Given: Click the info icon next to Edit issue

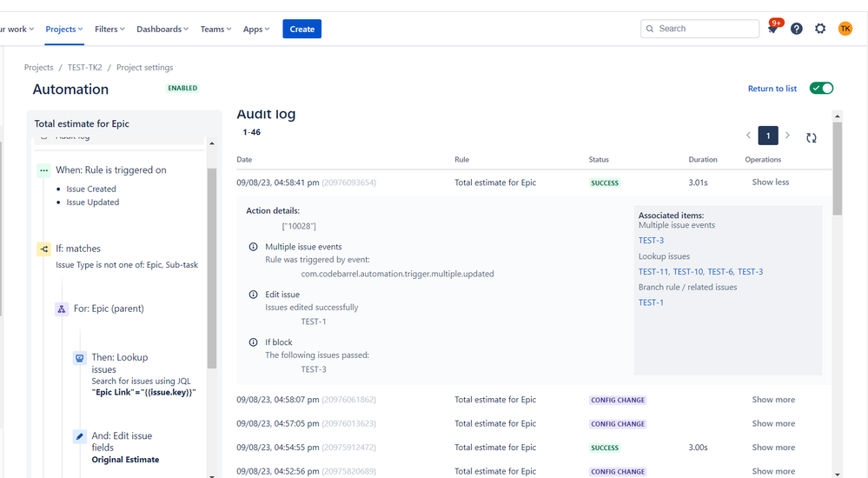Looking at the screenshot, I should tap(253, 295).
